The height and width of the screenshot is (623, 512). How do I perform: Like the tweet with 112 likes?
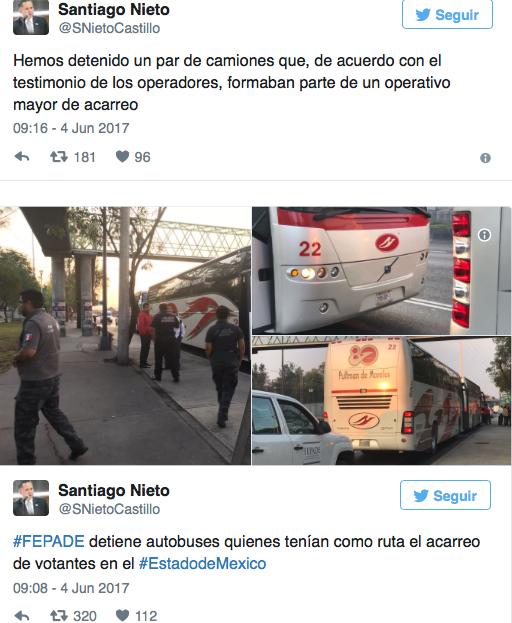[122, 615]
